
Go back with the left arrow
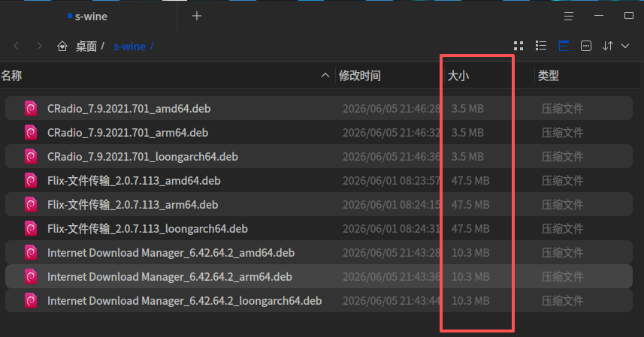(17, 46)
